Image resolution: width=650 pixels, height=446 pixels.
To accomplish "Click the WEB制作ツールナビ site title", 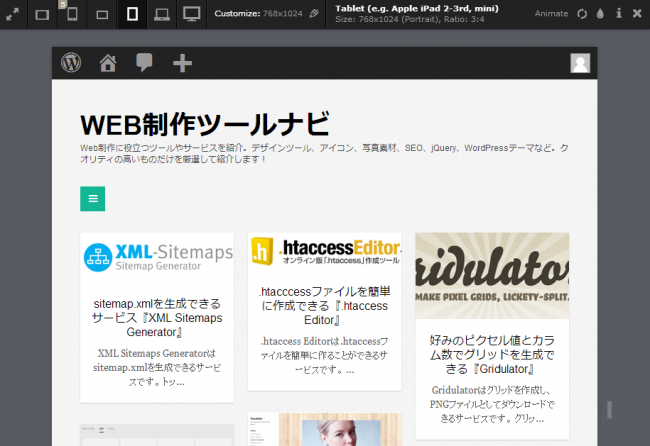I will click(x=205, y=124).
